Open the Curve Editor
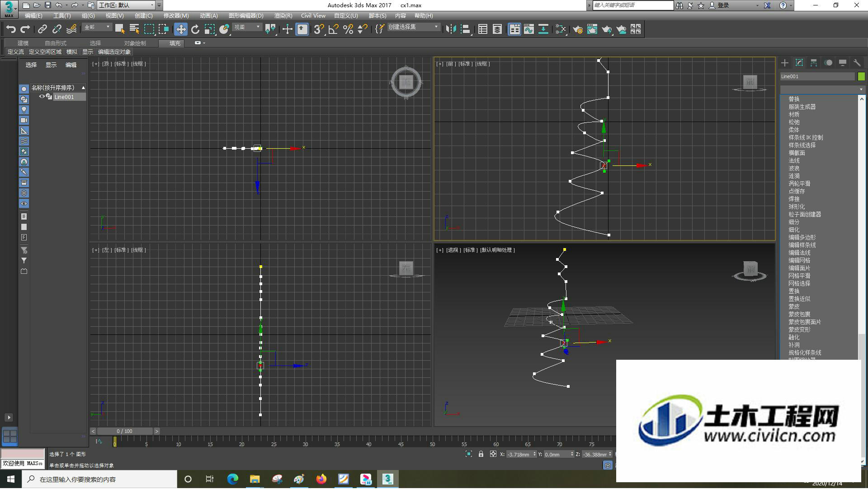Screen dimensions: 868x489 529,29
